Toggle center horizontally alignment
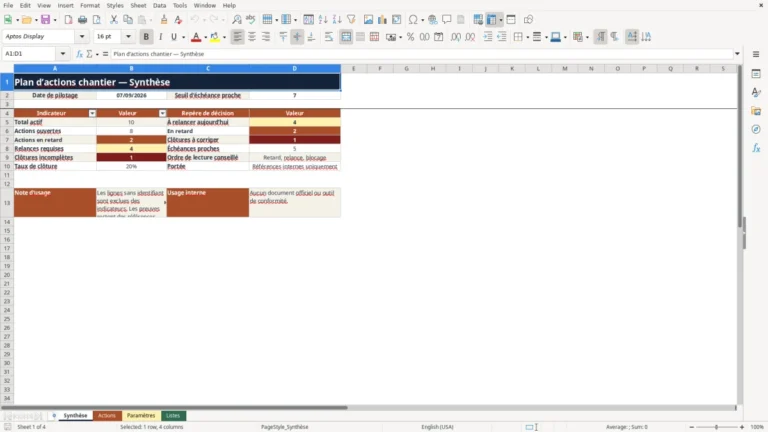This screenshot has height=432, width=768. tap(252, 37)
